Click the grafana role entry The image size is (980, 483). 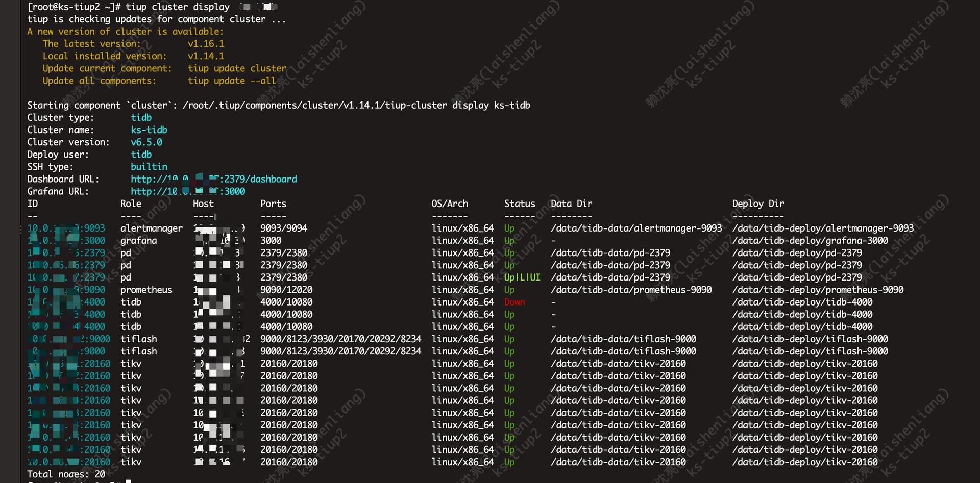138,240
